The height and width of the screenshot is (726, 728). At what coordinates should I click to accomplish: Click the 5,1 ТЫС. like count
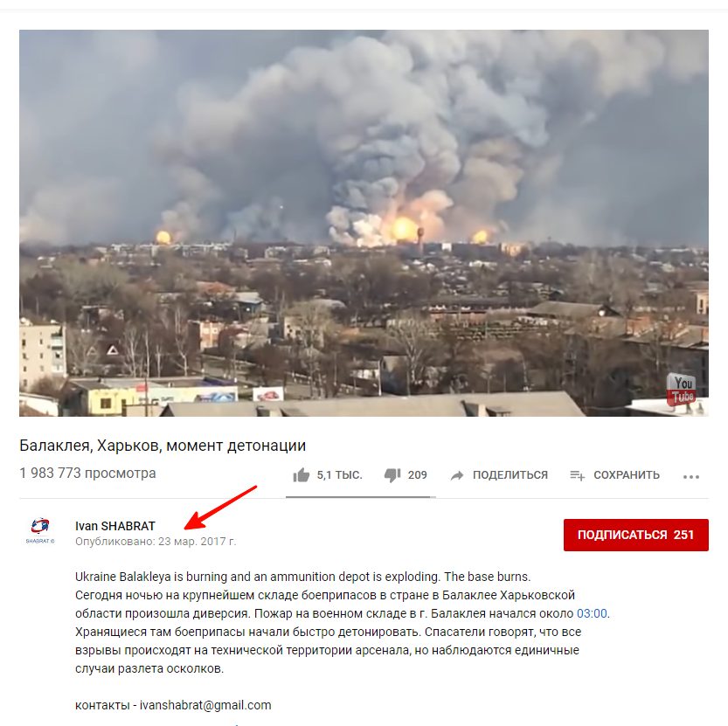click(x=339, y=475)
